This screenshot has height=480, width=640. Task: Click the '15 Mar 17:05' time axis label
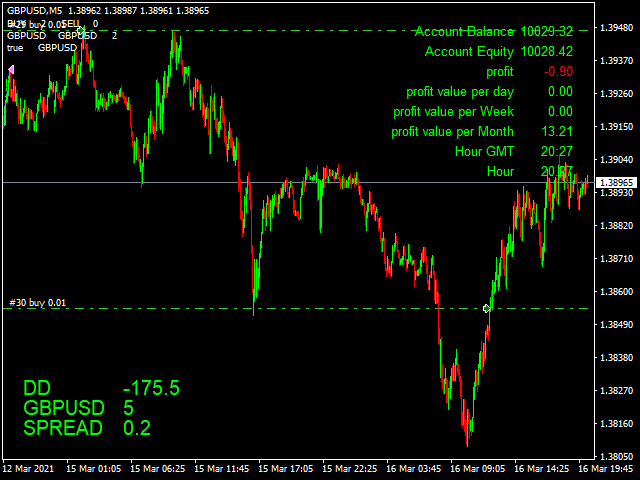(x=286, y=469)
